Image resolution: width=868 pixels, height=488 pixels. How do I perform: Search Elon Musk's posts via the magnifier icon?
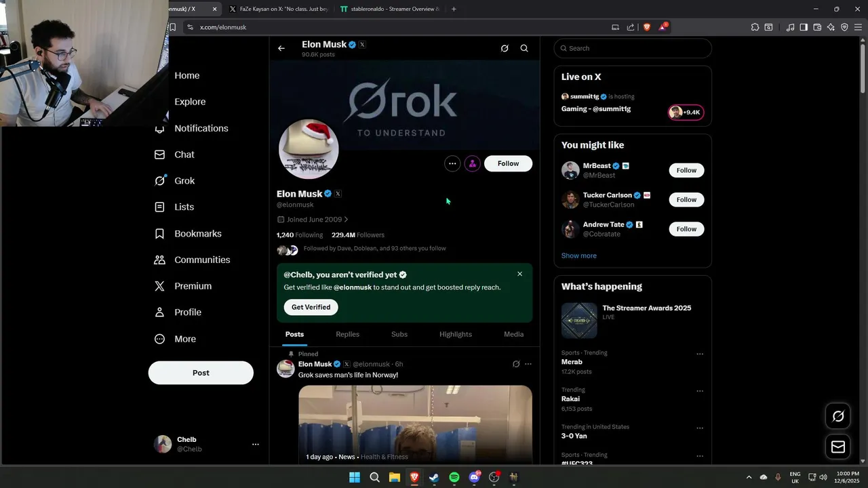(524, 48)
